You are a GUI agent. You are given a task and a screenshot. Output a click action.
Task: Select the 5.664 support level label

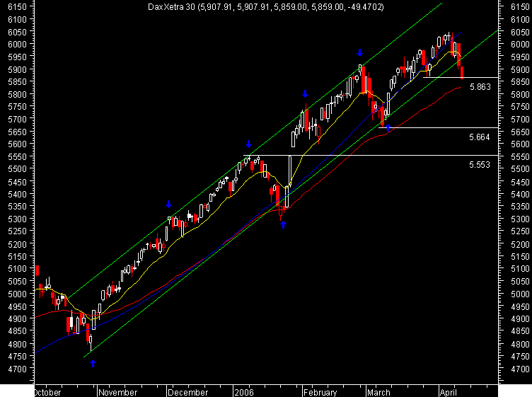(480, 137)
